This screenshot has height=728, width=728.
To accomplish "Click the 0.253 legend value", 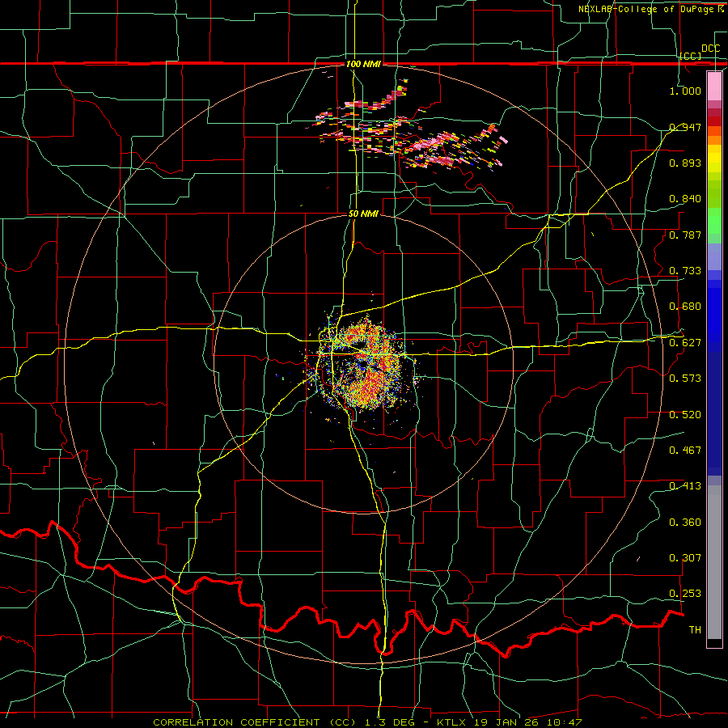I will 685,594.
